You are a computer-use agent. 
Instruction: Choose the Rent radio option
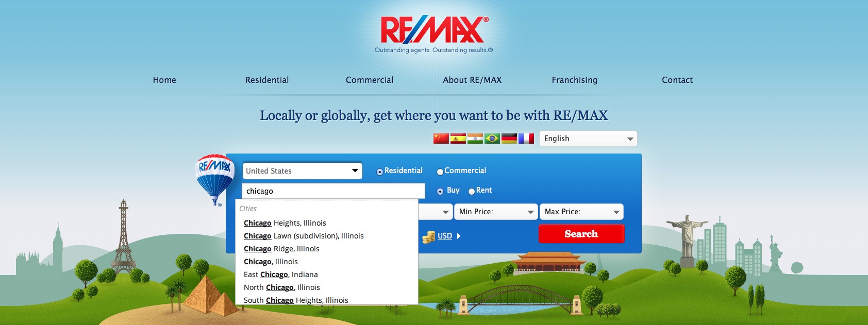pos(471,191)
